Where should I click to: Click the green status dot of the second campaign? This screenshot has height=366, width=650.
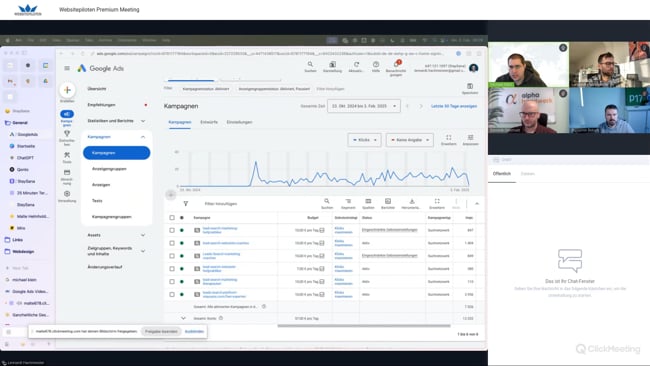(x=182, y=243)
